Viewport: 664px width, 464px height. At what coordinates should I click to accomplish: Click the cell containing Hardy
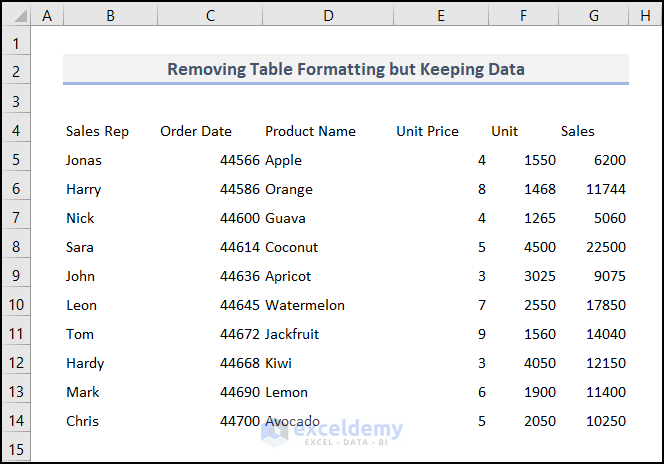point(85,363)
